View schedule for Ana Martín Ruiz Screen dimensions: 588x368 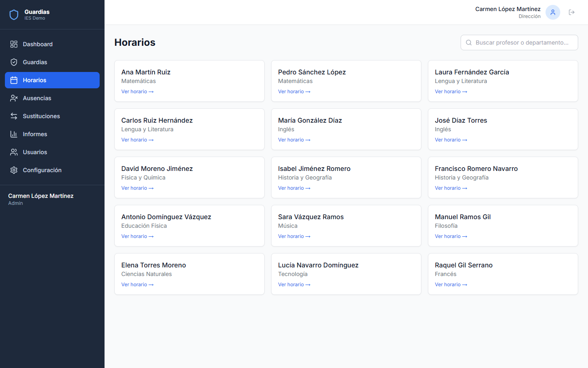137,92
